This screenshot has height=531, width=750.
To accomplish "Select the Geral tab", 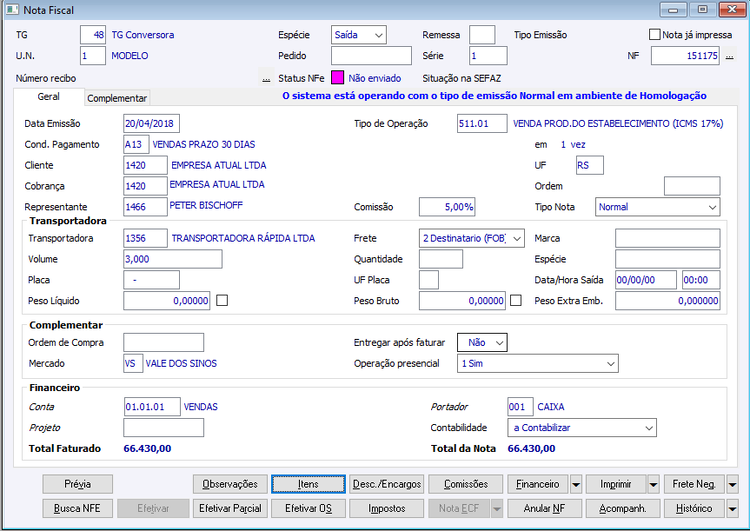I will [49, 97].
